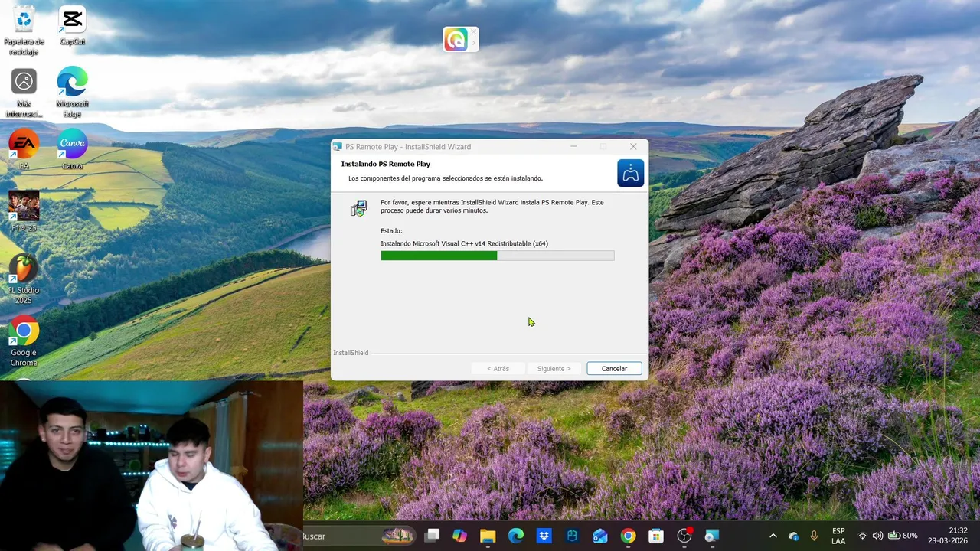Switch the ESP LAA input language
The width and height of the screenshot is (980, 551).
(x=838, y=536)
